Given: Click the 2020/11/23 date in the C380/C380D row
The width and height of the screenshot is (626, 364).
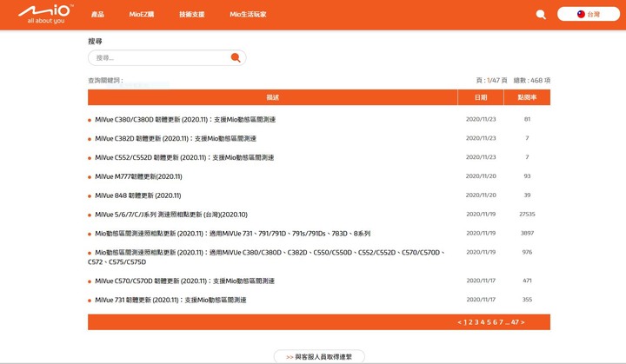Looking at the screenshot, I should (x=481, y=119).
